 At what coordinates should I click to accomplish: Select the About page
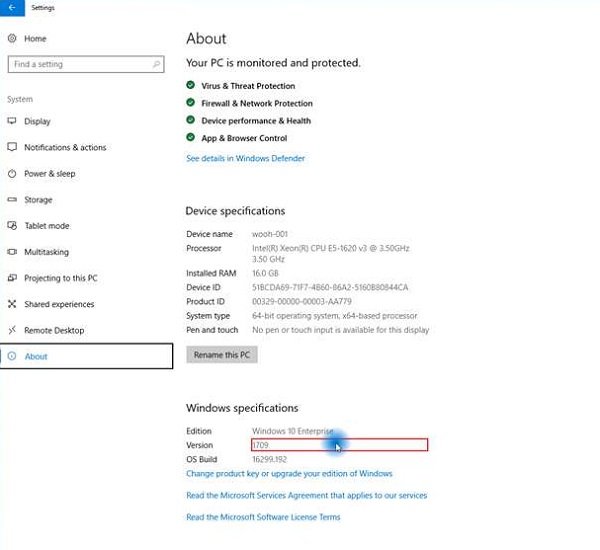[x=86, y=356]
